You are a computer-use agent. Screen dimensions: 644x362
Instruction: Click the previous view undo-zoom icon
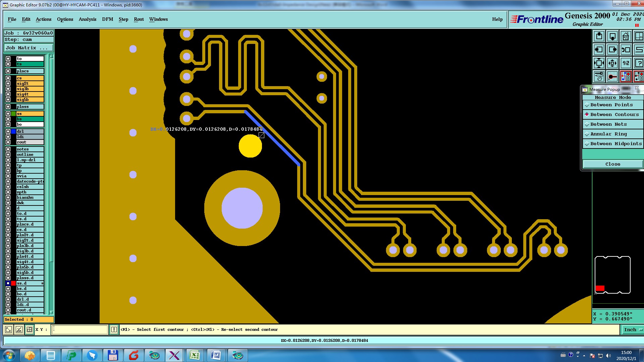pos(626,50)
